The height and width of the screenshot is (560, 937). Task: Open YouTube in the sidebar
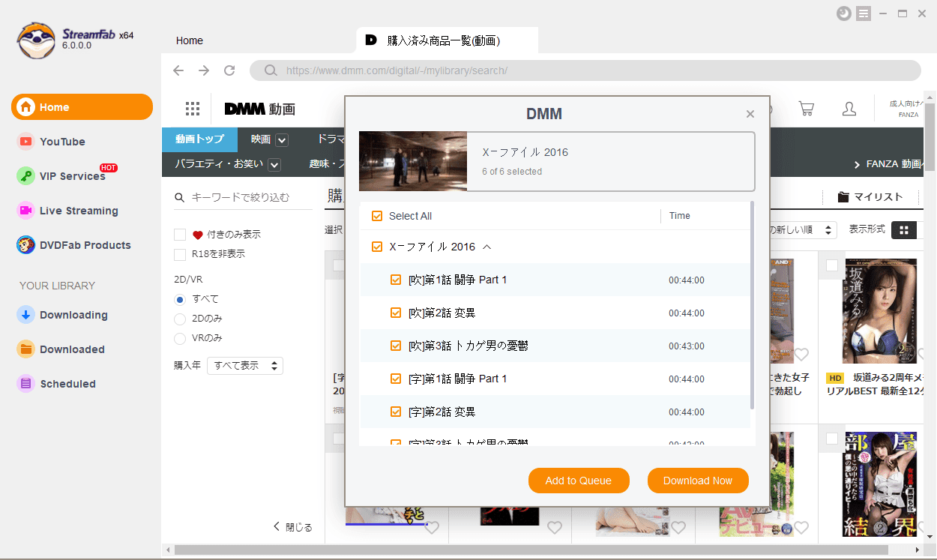(62, 142)
